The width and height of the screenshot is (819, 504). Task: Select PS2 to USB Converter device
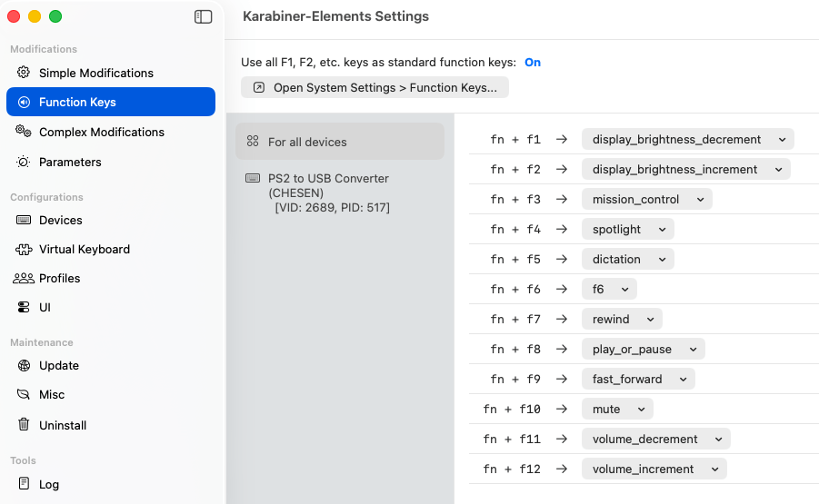(329, 193)
